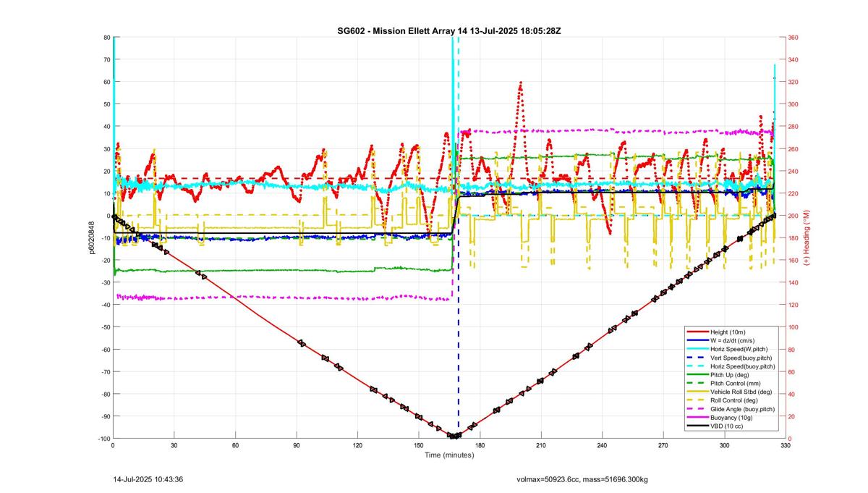Viewport: 868px width, 493px height.
Task: Click tick '50' on p6020848 axis
Action: (106, 104)
